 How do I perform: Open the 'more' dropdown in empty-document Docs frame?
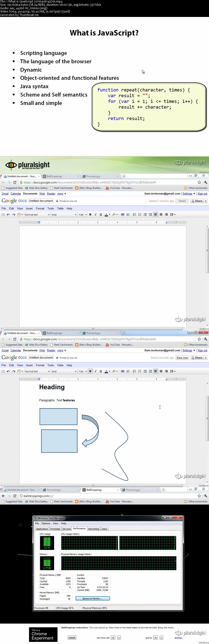(61, 194)
